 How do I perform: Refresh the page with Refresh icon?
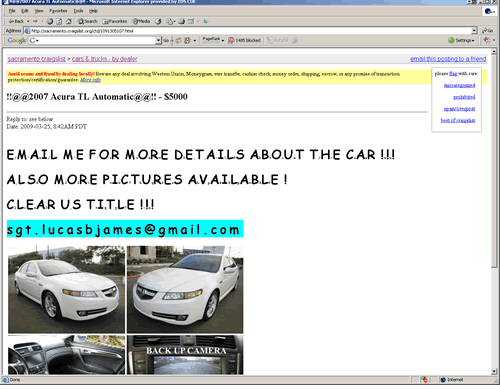[x=59, y=21]
